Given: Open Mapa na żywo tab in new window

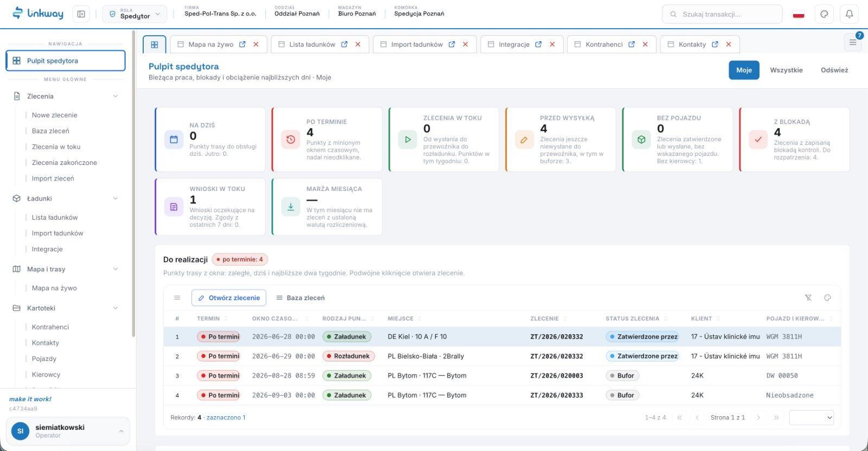Looking at the screenshot, I should [242, 45].
